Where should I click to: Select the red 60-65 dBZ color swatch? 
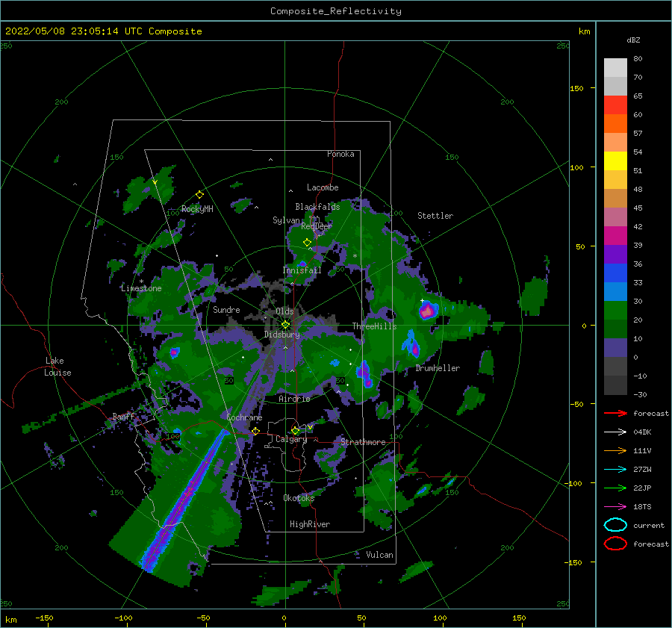coord(615,105)
